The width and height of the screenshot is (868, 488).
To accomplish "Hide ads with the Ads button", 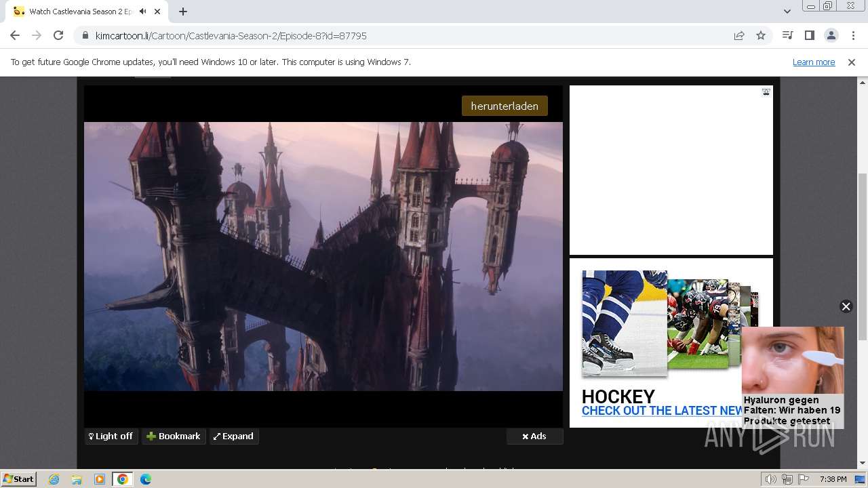I will click(x=534, y=436).
